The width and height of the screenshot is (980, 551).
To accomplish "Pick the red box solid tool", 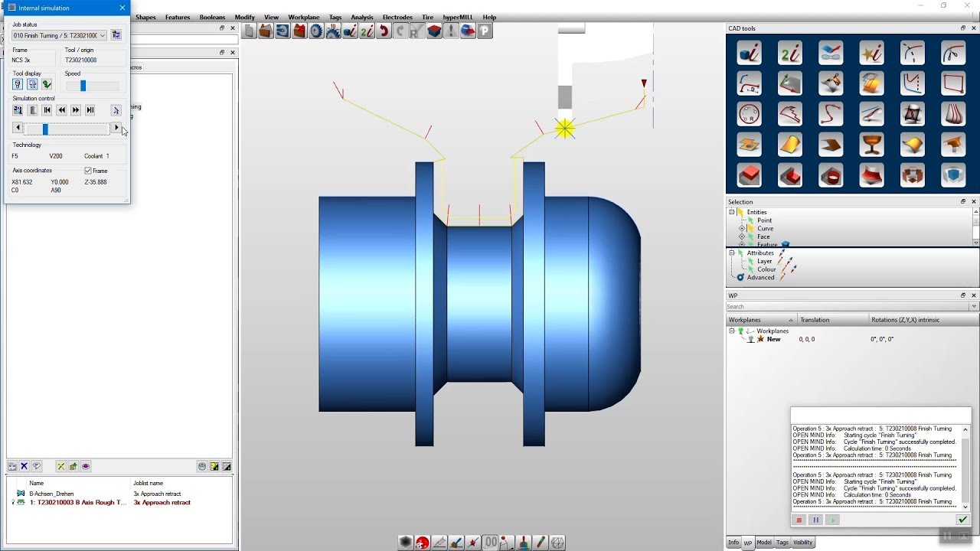I will point(749,175).
